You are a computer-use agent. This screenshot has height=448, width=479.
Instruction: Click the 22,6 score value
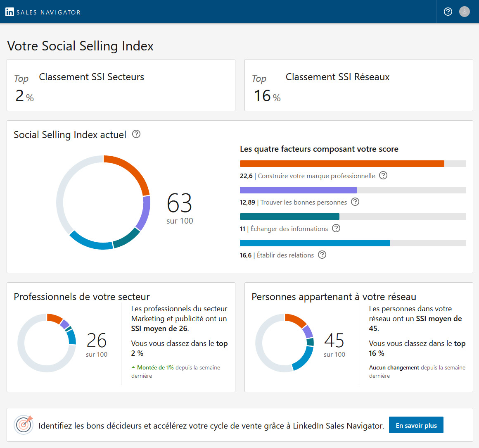(246, 176)
